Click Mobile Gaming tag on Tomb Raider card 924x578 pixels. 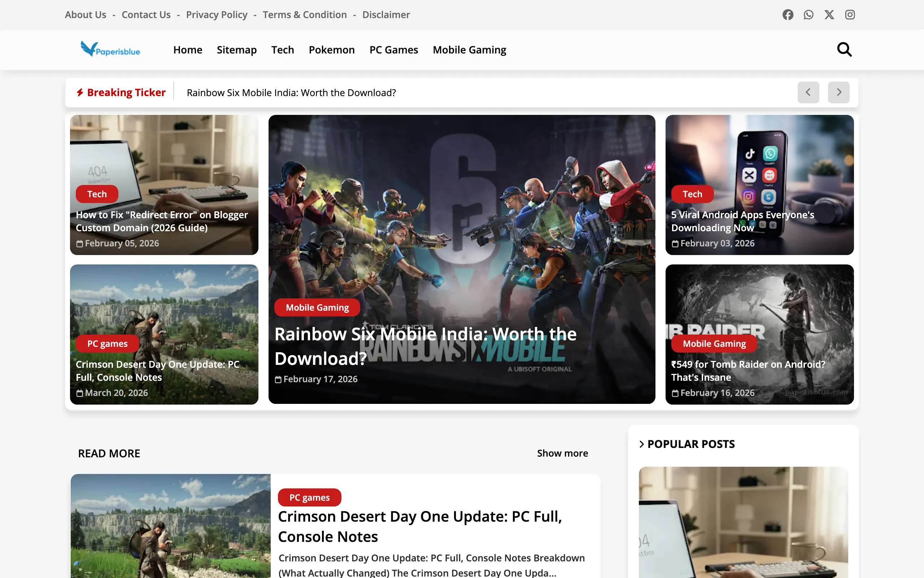click(x=714, y=343)
